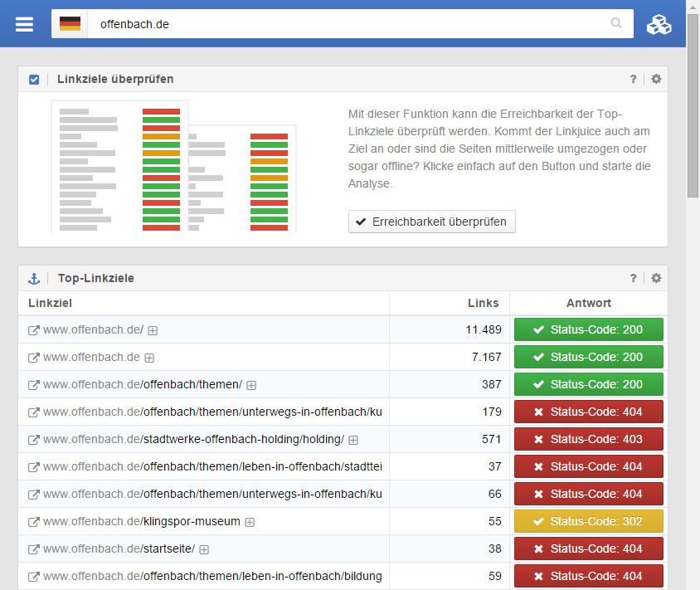Click the search magnifier icon
This screenshot has height=590, width=700.
pyautogui.click(x=616, y=24)
